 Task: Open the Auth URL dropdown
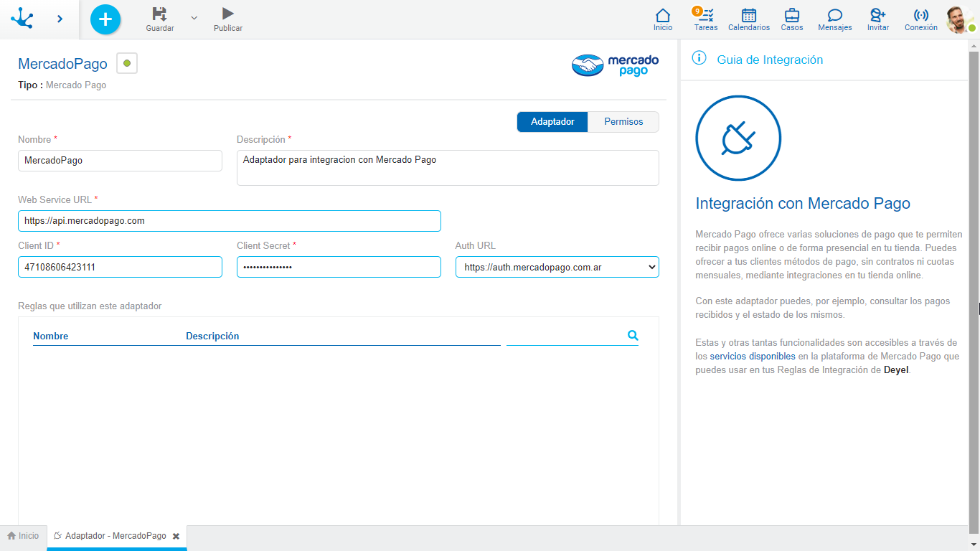point(557,267)
